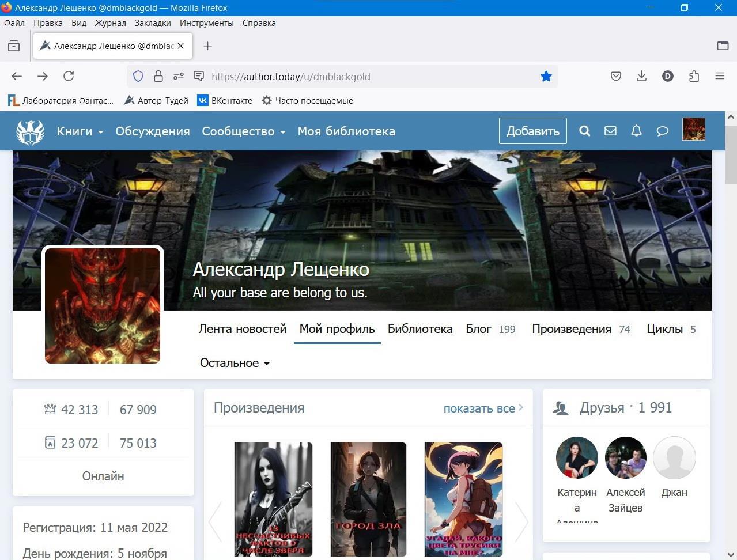Viewport: 737px width, 560px height.
Task: Switch to the Блог tab
Action: [x=478, y=329]
